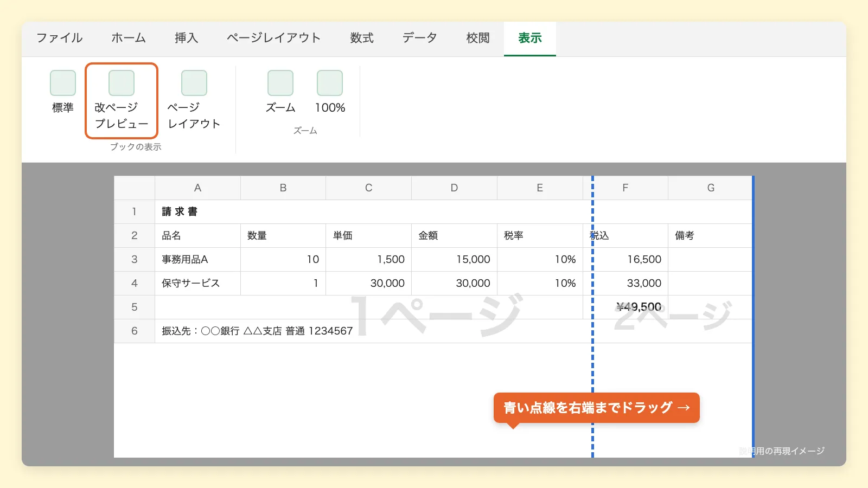Select the cell containing 16,500
This screenshot has height=488, width=868.
click(x=625, y=259)
